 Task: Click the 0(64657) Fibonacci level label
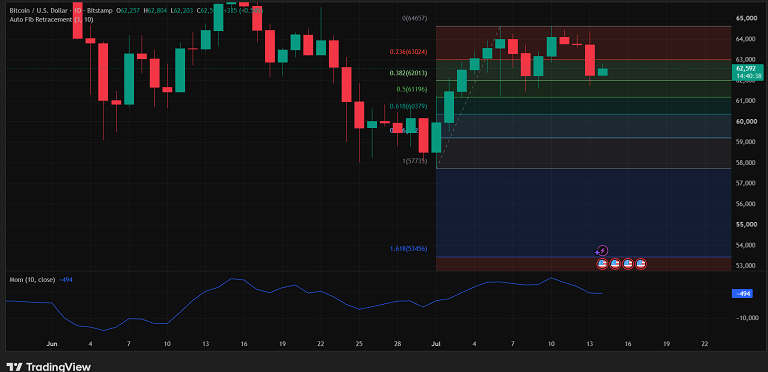(414, 19)
